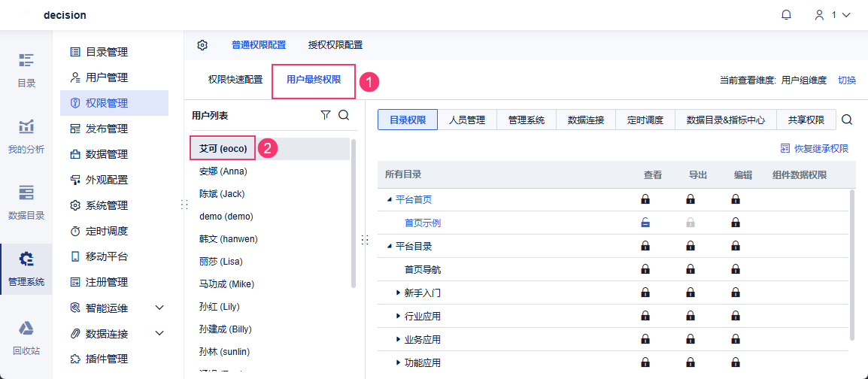Select user 安娜 (Anna) in the list
The width and height of the screenshot is (868, 379).
[223, 171]
